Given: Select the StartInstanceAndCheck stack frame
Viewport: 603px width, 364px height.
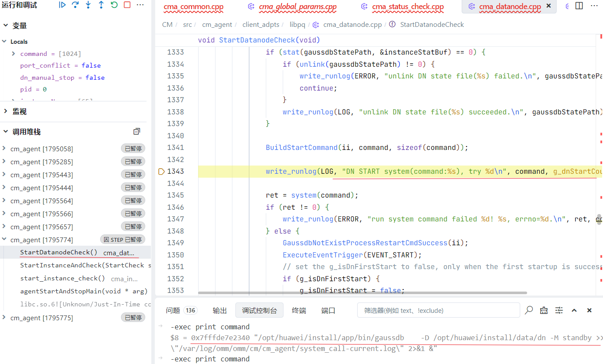Looking at the screenshot, I should [75, 265].
